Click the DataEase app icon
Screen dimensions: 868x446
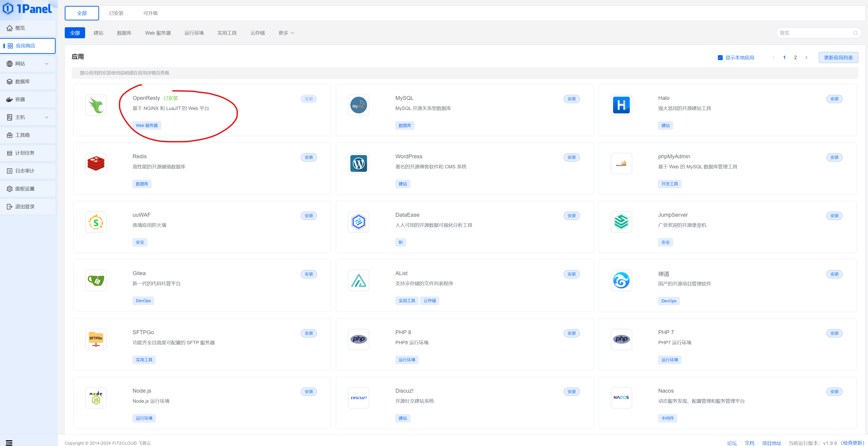pos(359,222)
